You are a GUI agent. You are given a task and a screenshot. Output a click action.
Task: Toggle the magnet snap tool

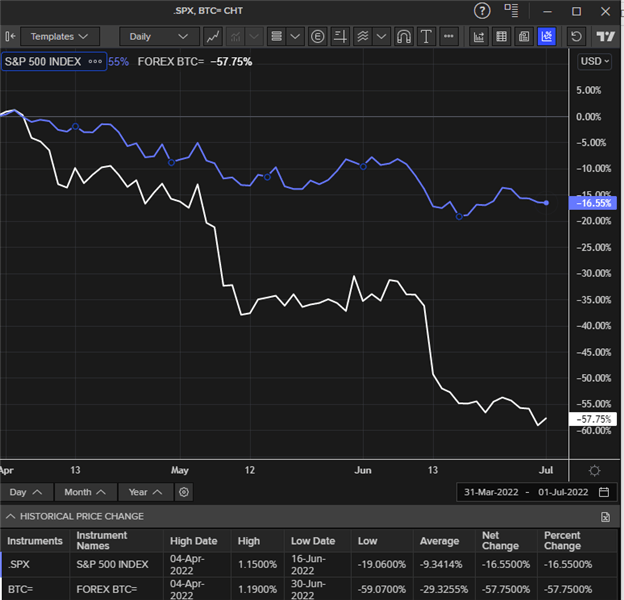click(x=404, y=37)
